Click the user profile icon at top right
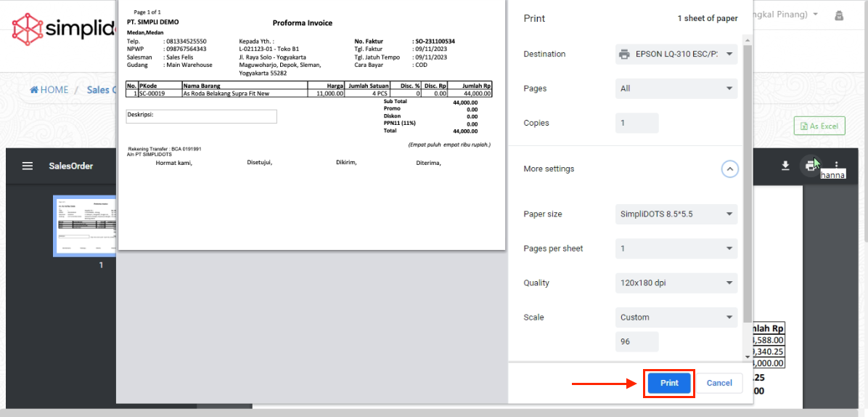 pos(839,15)
